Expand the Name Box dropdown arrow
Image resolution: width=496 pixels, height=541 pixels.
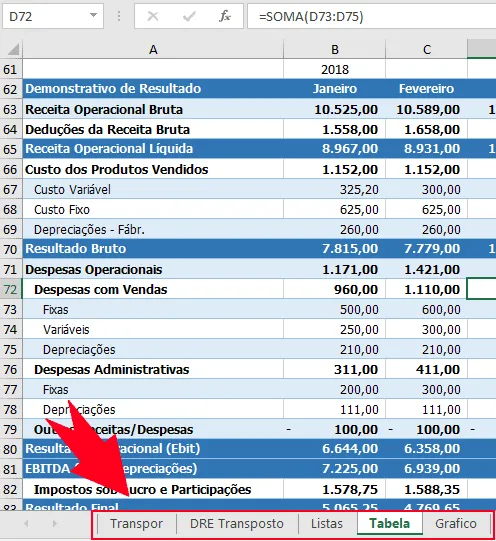93,16
